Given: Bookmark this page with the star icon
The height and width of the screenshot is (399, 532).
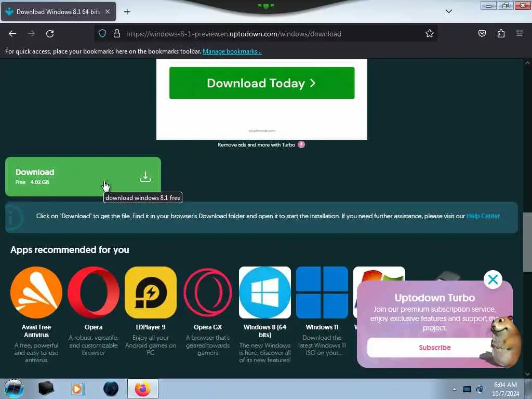Looking at the screenshot, I should 430,34.
